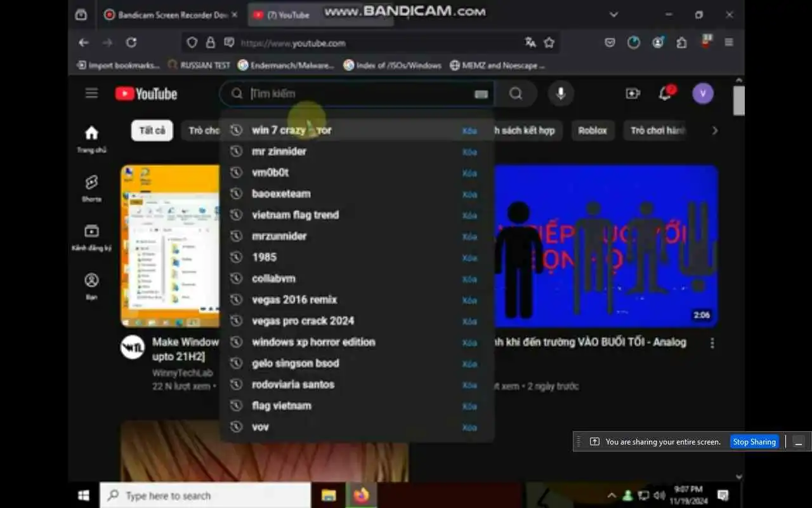Click the Stop Sharing button
Screen dimensions: 812x508
pos(754,441)
